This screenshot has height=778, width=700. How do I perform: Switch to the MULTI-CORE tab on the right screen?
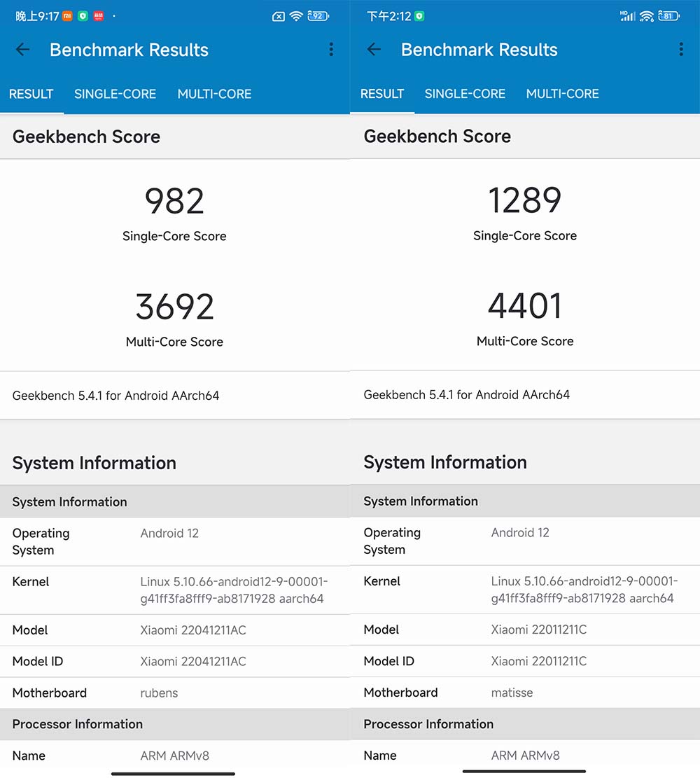(563, 94)
